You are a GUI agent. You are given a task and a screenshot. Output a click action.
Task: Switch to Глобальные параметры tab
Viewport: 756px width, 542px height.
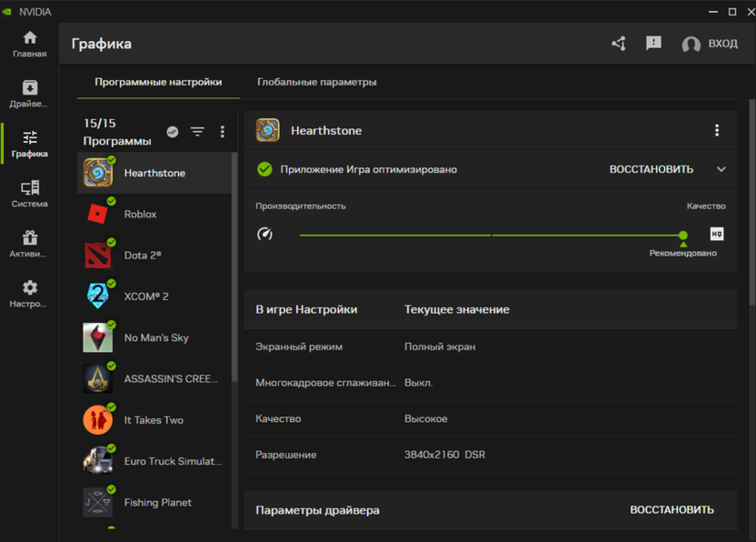point(316,82)
